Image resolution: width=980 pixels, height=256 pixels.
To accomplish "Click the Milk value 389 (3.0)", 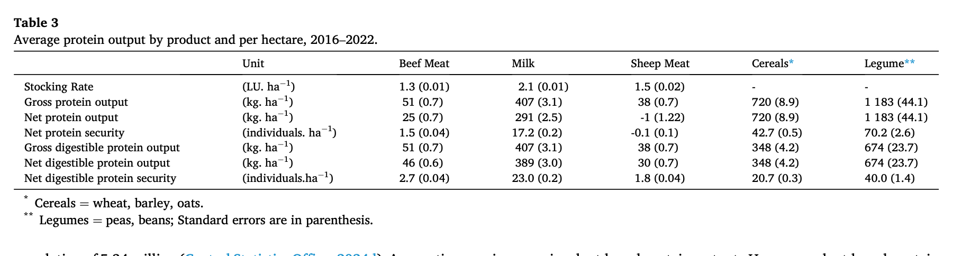I will pyautogui.click(x=538, y=163).
